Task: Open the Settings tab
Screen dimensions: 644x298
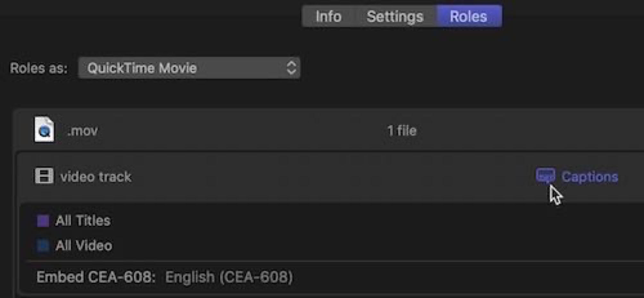Action: (x=395, y=16)
